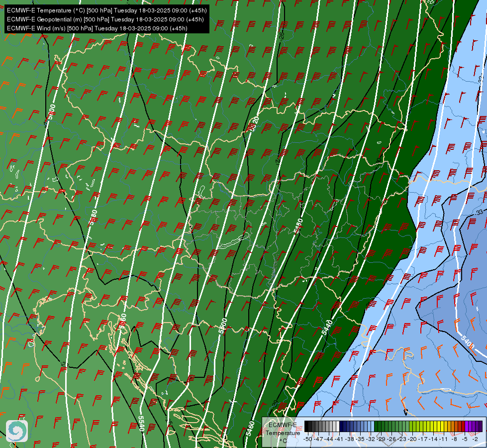Click the -32 value on the legend scale
Image resolution: width=487 pixels, height=448 pixels.
point(371,439)
